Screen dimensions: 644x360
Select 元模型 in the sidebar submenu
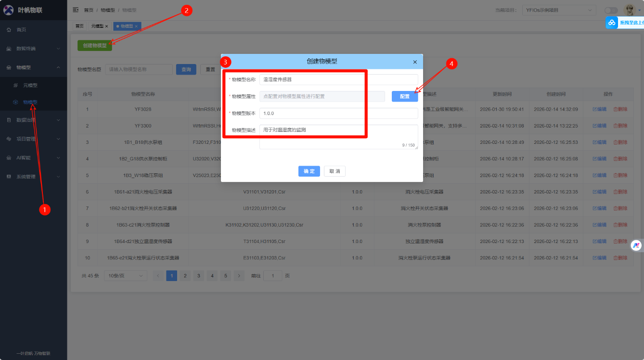(x=30, y=86)
